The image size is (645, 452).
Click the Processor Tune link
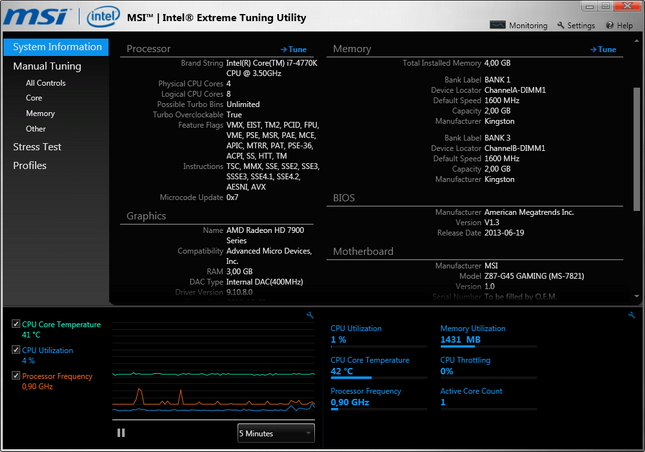(x=293, y=48)
